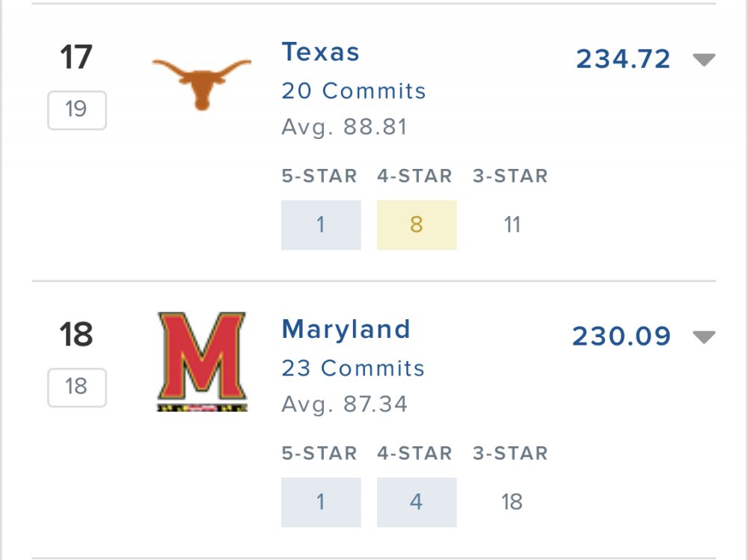View Maryland's 23 Commits list

pyautogui.click(x=353, y=369)
